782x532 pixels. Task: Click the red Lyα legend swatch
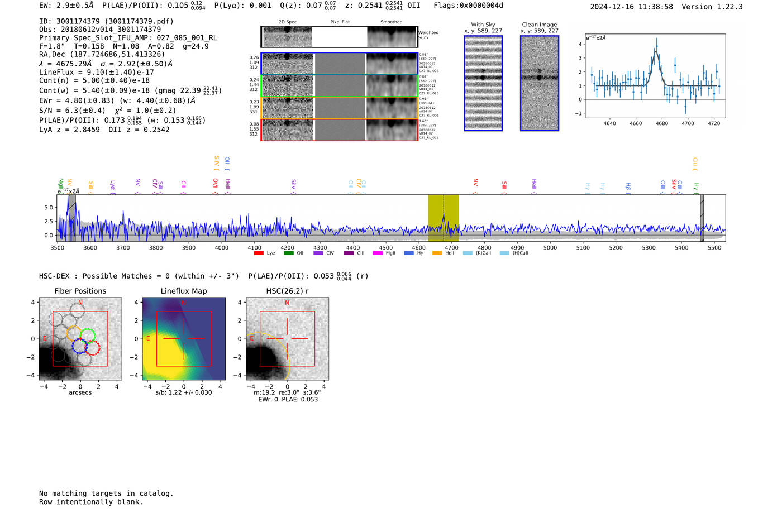click(259, 253)
